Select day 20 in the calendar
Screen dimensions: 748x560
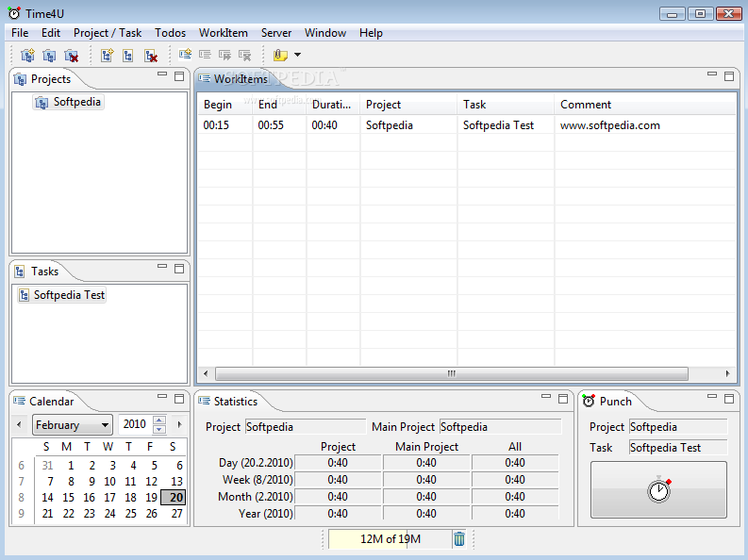[x=174, y=498]
